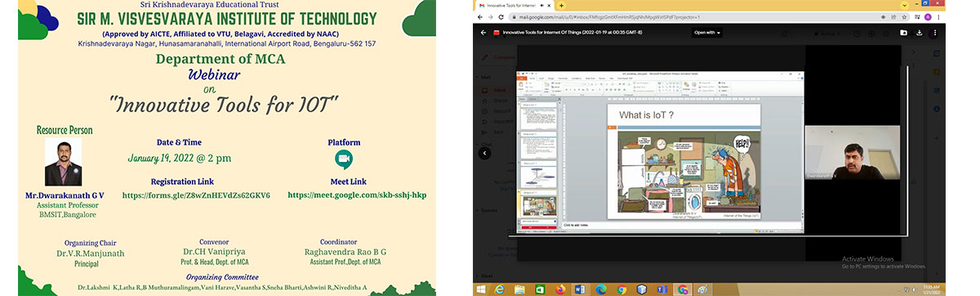The width and height of the screenshot is (980, 296).
Task: Click the back arrow in the file preview header
Action: coord(483,33)
